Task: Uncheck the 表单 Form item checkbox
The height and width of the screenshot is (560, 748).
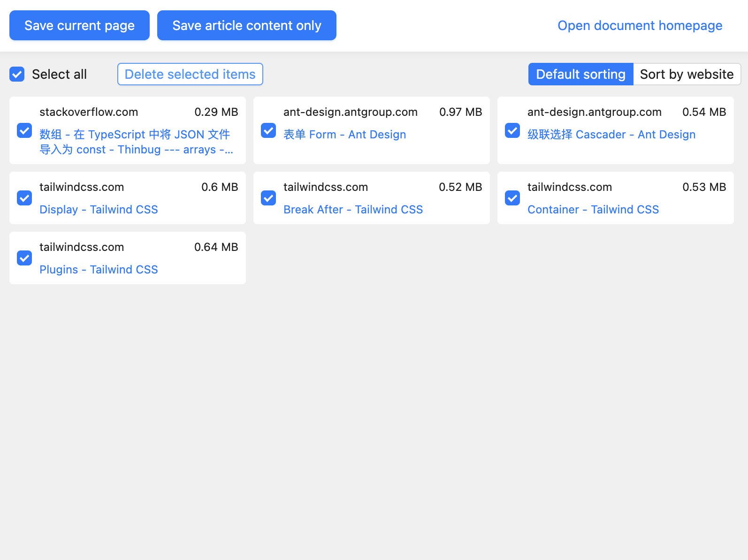Action: click(x=268, y=130)
